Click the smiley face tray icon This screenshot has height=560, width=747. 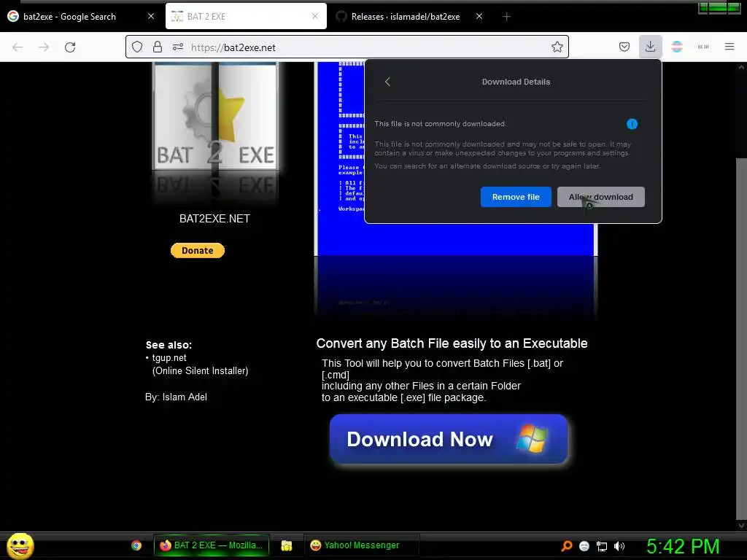pos(584,545)
